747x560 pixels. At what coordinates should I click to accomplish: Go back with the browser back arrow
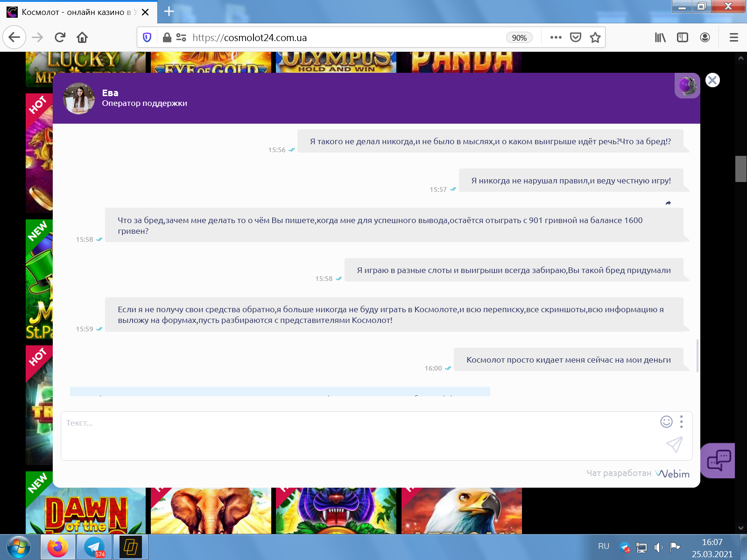pyautogui.click(x=14, y=37)
